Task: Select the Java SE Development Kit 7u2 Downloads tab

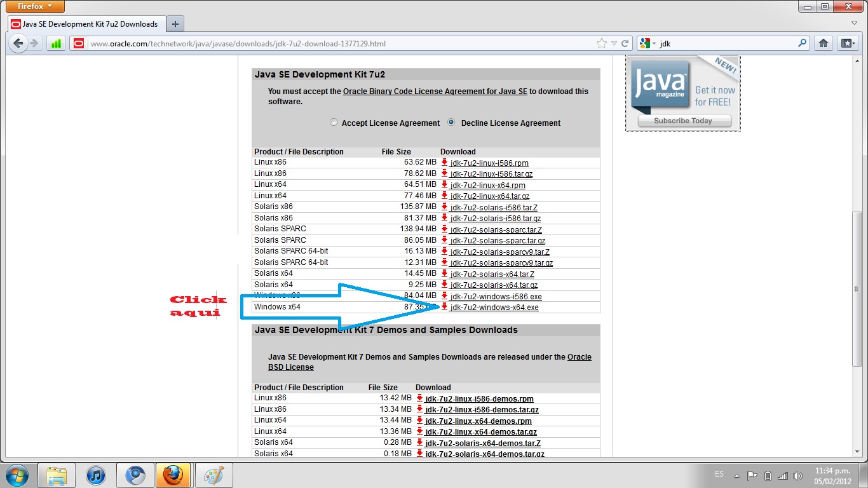Action: pos(87,24)
